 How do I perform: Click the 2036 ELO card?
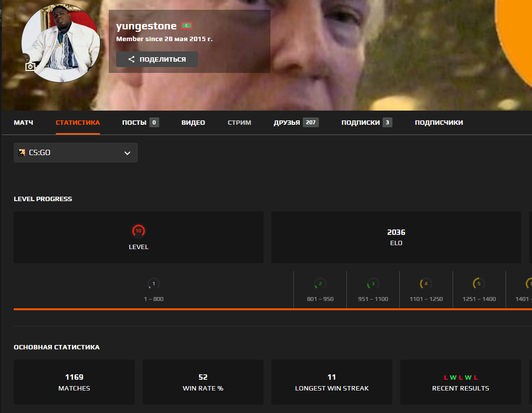[x=396, y=237]
